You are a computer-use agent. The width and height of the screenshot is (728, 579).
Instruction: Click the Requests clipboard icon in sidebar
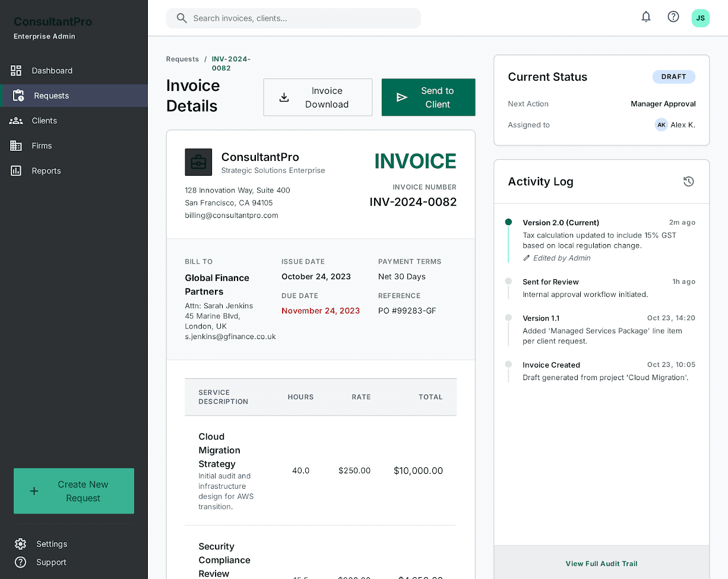[x=18, y=96]
